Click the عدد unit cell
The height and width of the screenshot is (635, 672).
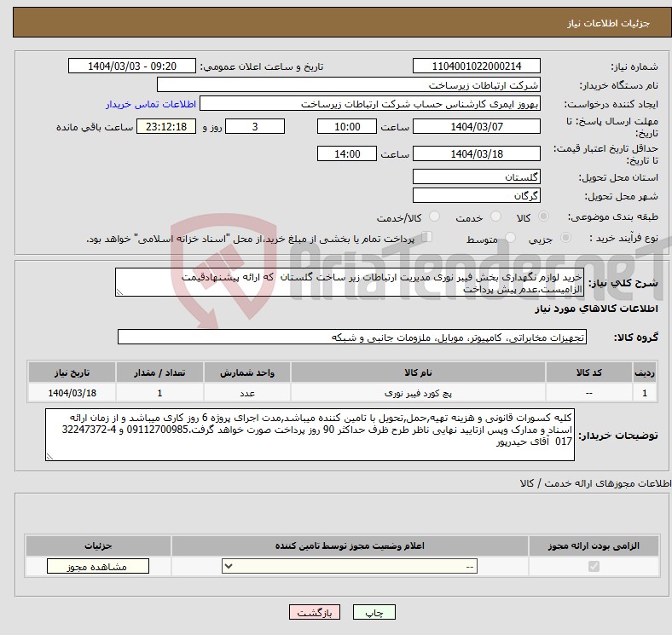pyautogui.click(x=247, y=393)
